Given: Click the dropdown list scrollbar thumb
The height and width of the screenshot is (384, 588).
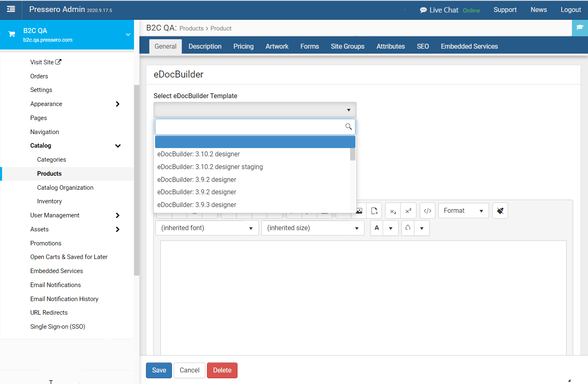Looking at the screenshot, I should click(353, 154).
